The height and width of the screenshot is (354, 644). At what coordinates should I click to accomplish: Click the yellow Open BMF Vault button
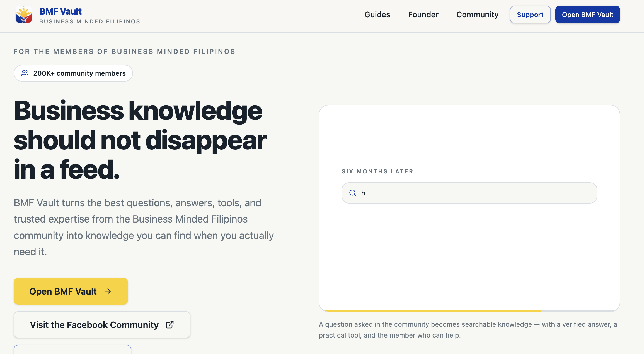click(x=71, y=291)
